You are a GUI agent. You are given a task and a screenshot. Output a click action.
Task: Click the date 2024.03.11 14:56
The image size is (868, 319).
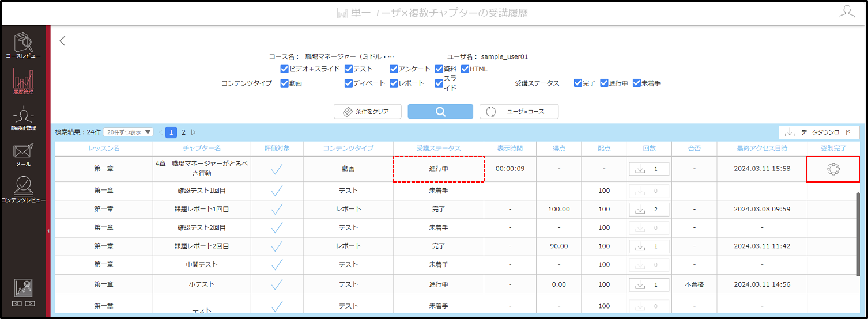pyautogui.click(x=762, y=284)
